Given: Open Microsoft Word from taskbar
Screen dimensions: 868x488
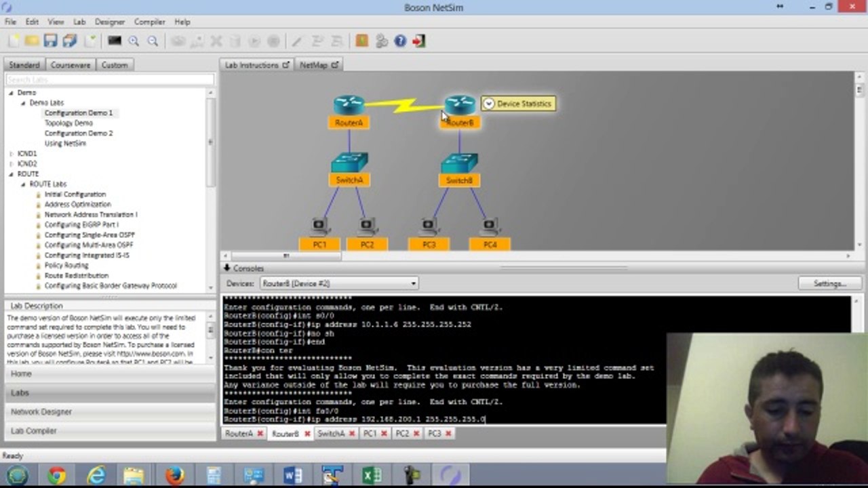Looking at the screenshot, I should point(293,476).
